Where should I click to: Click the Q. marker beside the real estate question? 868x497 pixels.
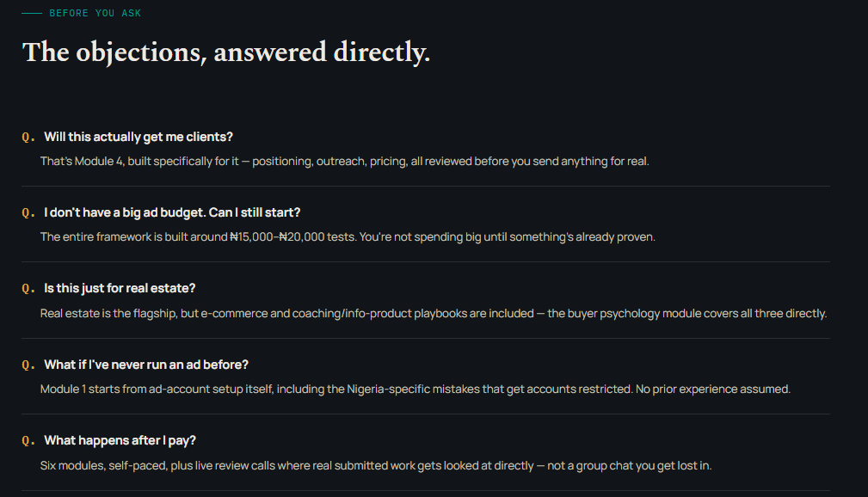(28, 289)
